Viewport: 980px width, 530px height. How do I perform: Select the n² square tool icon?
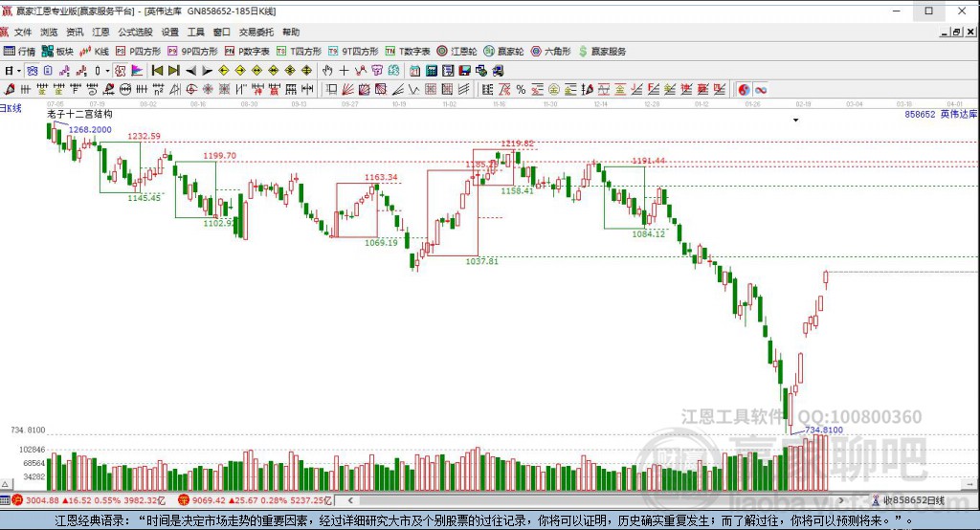(158, 89)
